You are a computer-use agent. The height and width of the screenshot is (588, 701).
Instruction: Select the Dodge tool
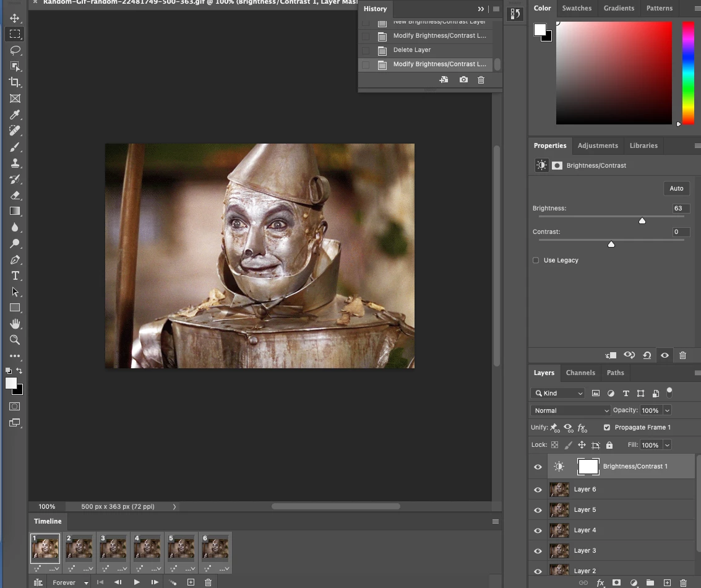[15, 243]
